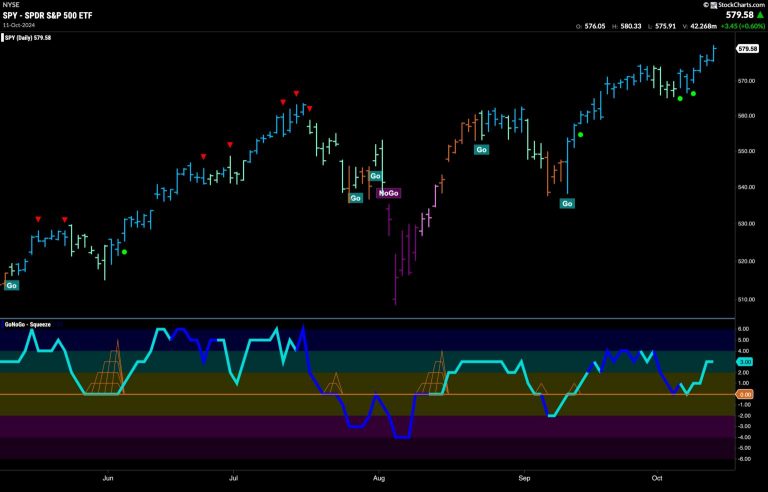Viewport: 768px width, 492px height.
Task: Click the Sep label on time axis
Action: click(525, 478)
